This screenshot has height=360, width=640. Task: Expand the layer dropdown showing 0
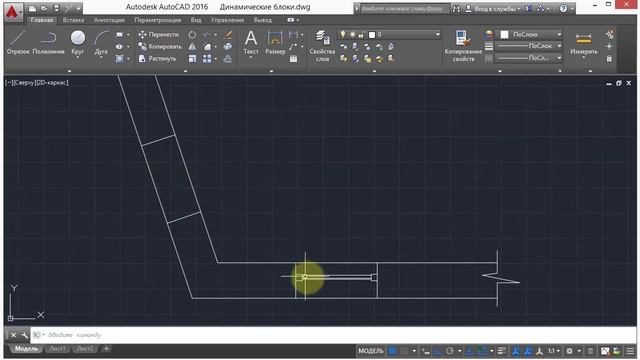coord(438,35)
